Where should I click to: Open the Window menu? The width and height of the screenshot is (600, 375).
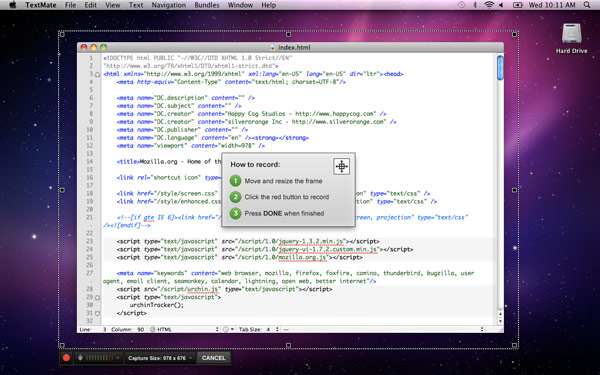tap(240, 5)
